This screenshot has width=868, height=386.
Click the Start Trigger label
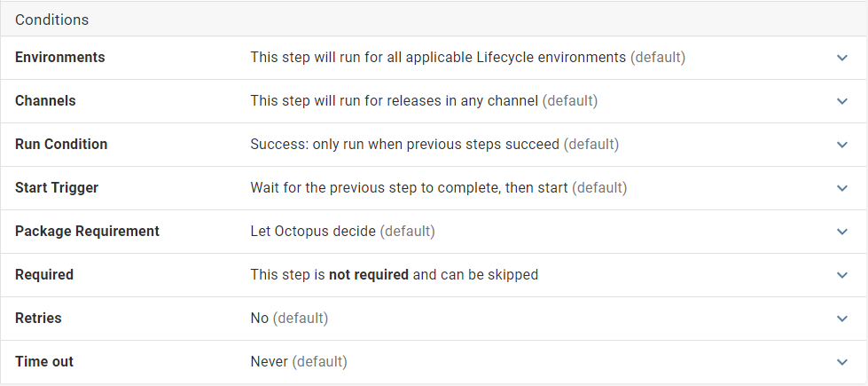(57, 188)
